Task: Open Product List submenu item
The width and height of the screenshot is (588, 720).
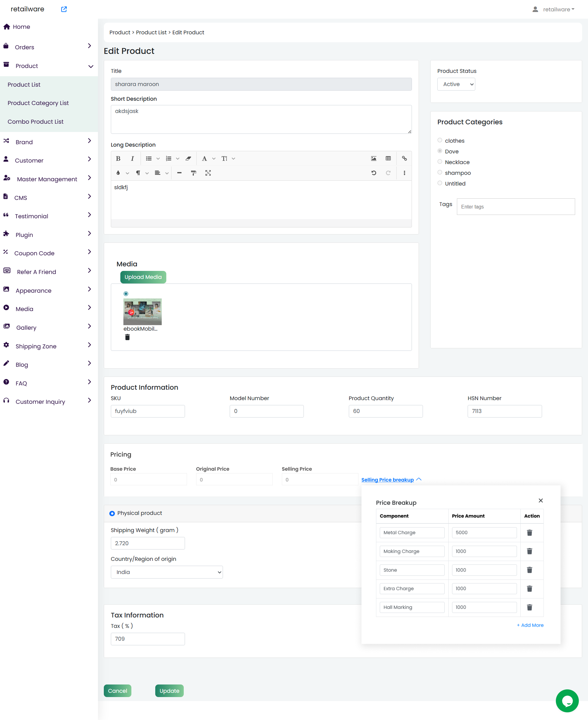Action: [x=24, y=84]
